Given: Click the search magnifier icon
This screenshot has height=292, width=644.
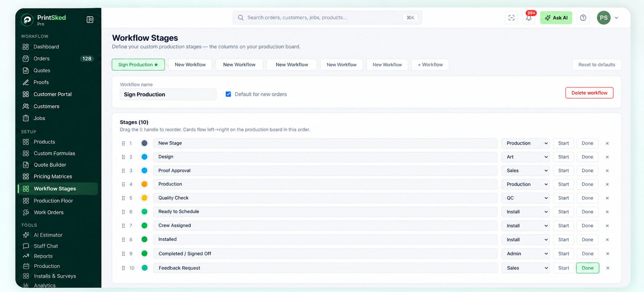Looking at the screenshot, I should coord(241,18).
